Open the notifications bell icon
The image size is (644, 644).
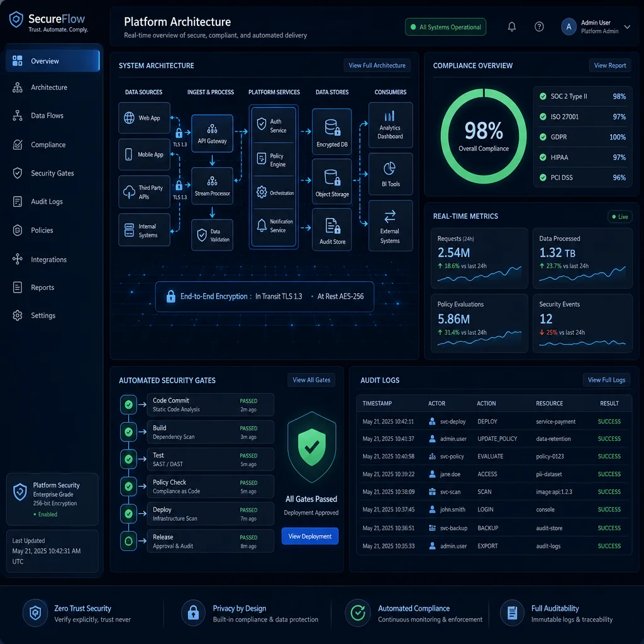coord(511,26)
